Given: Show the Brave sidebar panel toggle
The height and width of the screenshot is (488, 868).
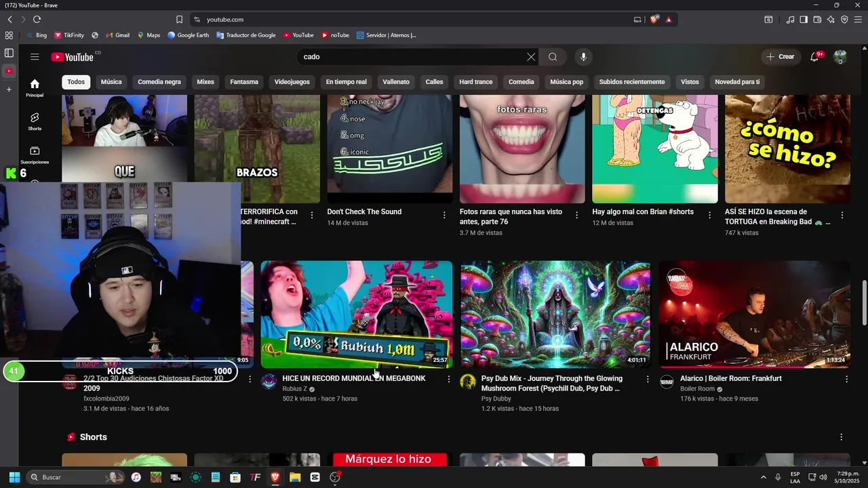Looking at the screenshot, I should [804, 20].
